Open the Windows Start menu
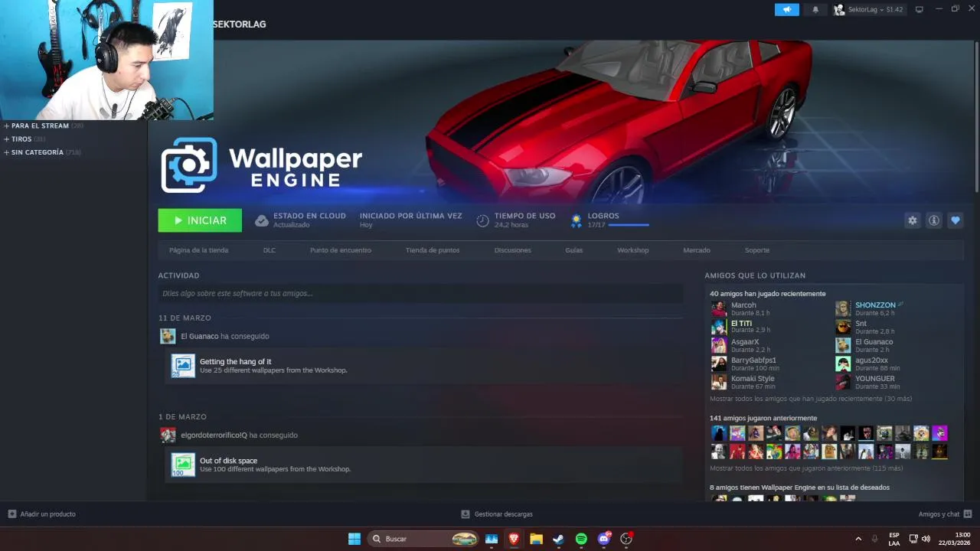Image resolution: width=980 pixels, height=551 pixels. 354,539
